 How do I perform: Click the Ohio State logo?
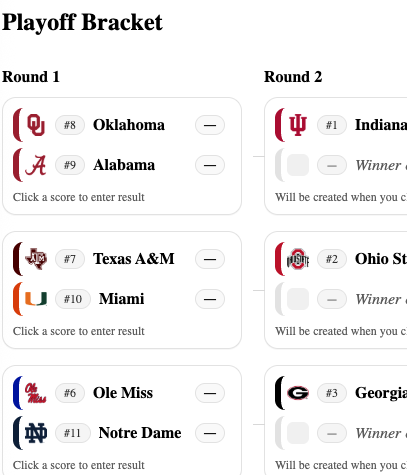coord(298,259)
